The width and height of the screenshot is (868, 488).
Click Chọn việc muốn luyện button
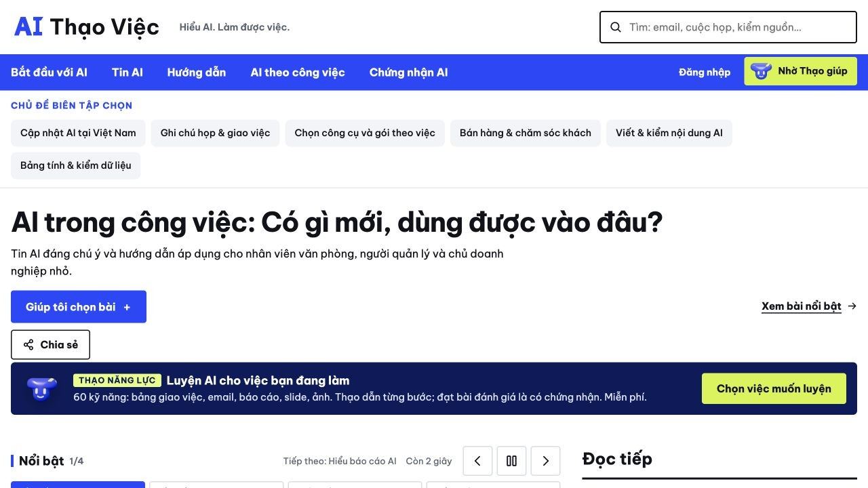pyautogui.click(x=774, y=388)
